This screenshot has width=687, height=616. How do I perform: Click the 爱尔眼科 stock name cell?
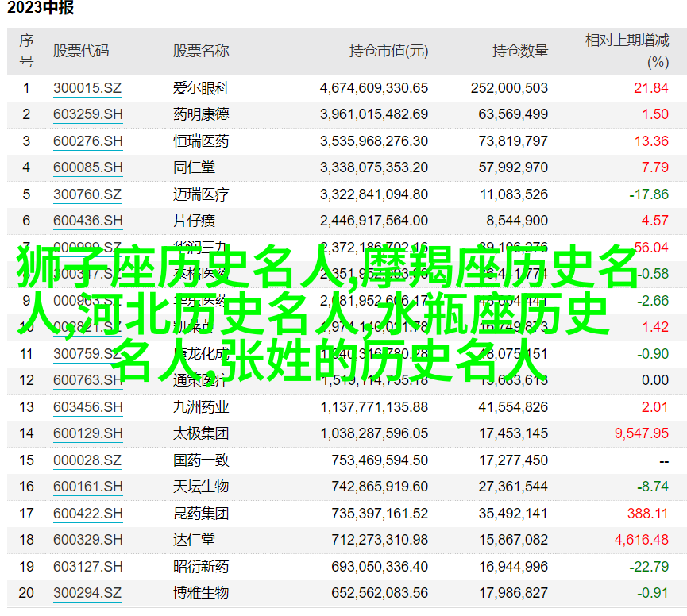tap(201, 88)
